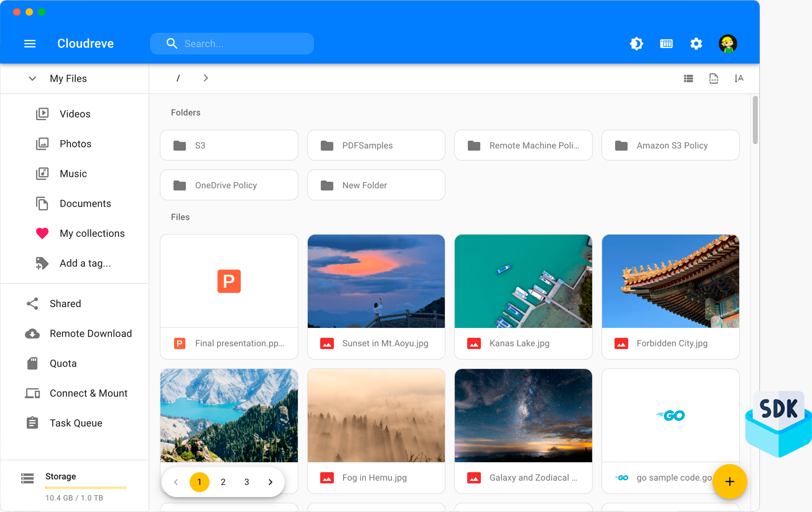
Task: Open the Photos category
Action: coord(74,144)
